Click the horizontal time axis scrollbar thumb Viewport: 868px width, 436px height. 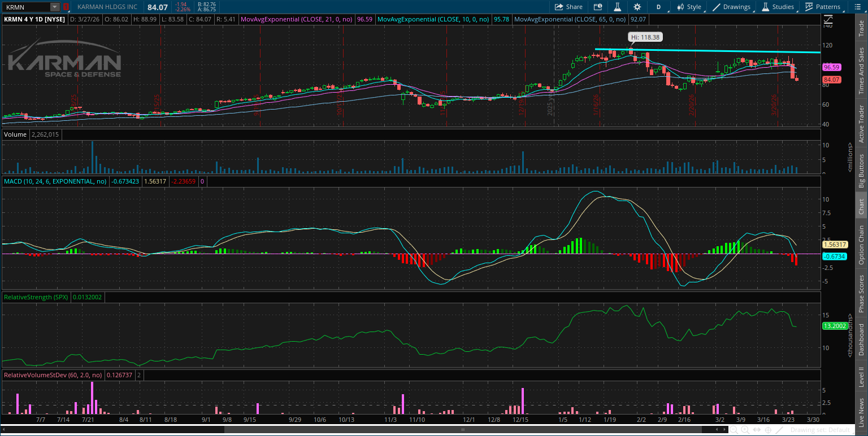click(464, 430)
